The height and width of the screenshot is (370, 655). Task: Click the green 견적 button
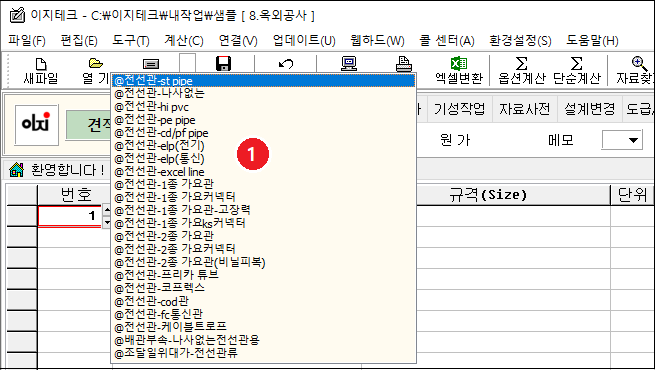[89, 125]
